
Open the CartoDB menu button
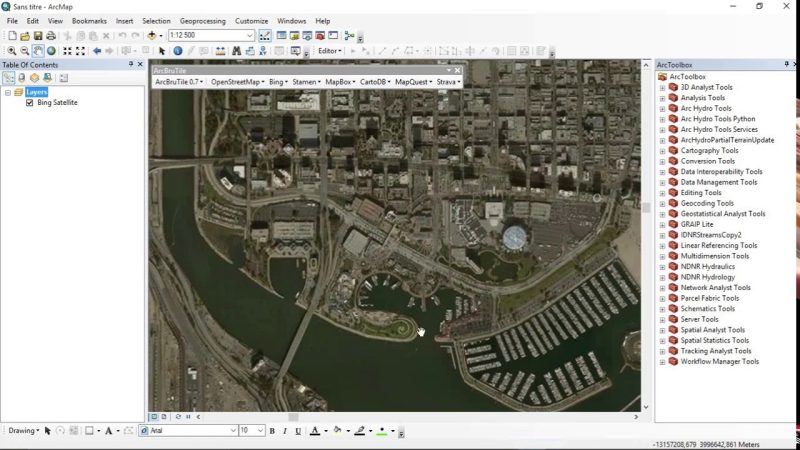[375, 82]
